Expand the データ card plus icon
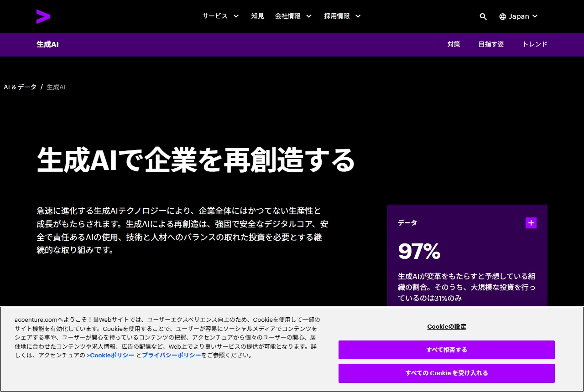The image size is (584, 392). [x=531, y=223]
